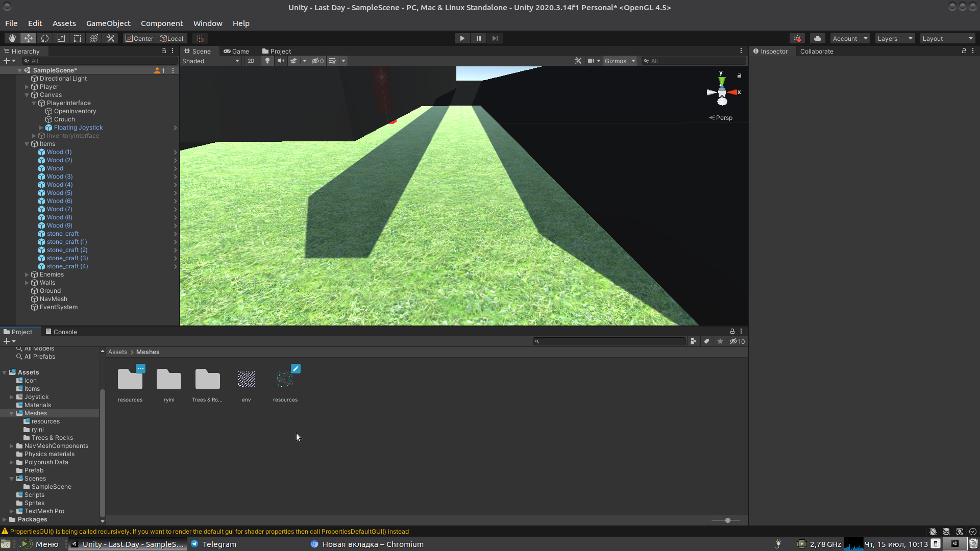Image resolution: width=980 pixels, height=551 pixels.
Task: Toggle scene grid visibility
Action: point(332,61)
